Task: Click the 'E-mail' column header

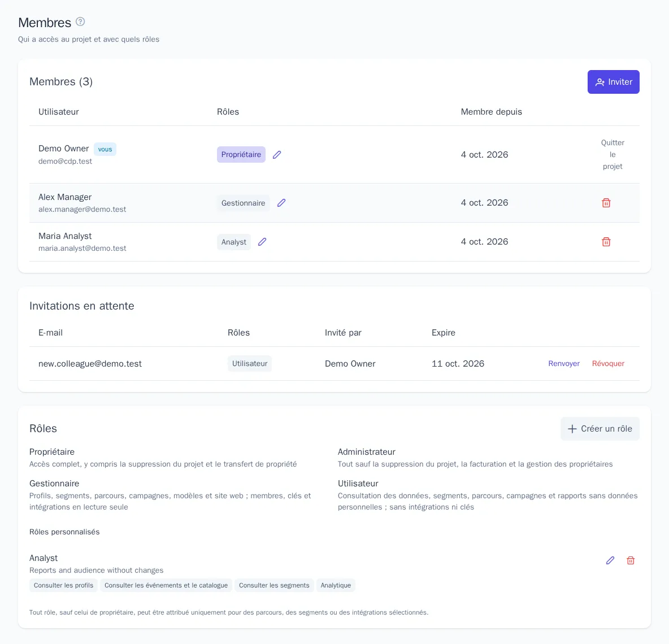Action: click(x=50, y=333)
